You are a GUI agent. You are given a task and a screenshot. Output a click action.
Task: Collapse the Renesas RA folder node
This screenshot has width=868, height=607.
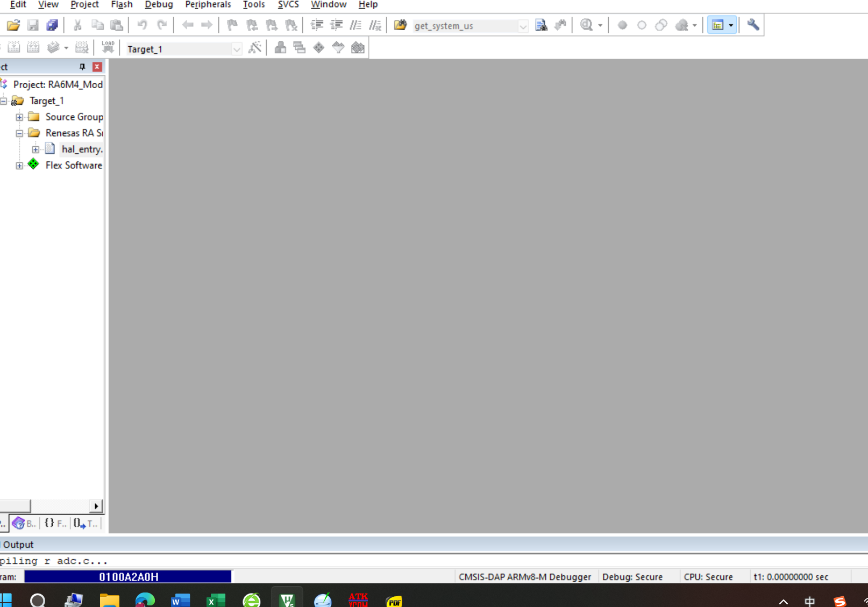click(19, 133)
